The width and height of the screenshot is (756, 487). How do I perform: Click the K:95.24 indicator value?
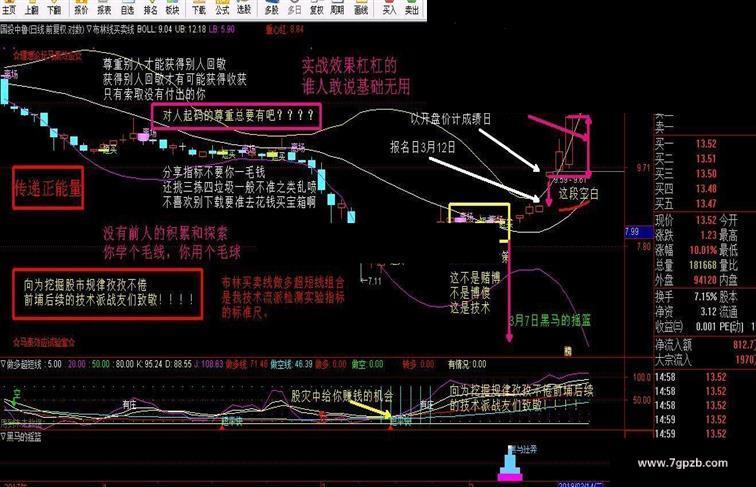(150, 364)
